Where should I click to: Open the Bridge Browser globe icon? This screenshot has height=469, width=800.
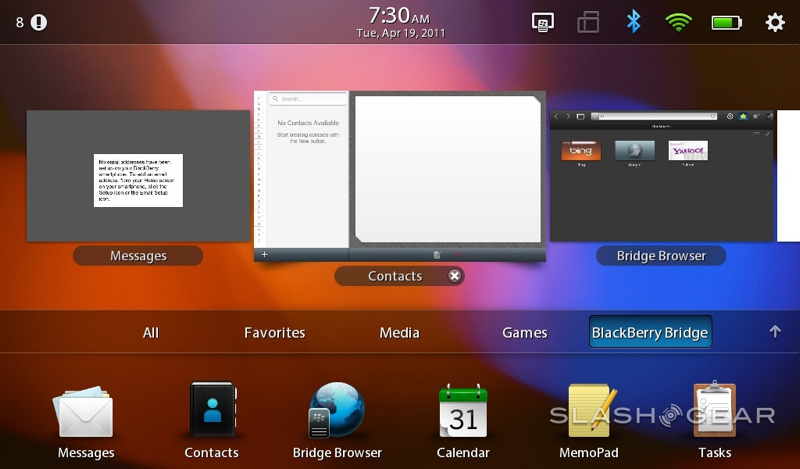[x=336, y=411]
